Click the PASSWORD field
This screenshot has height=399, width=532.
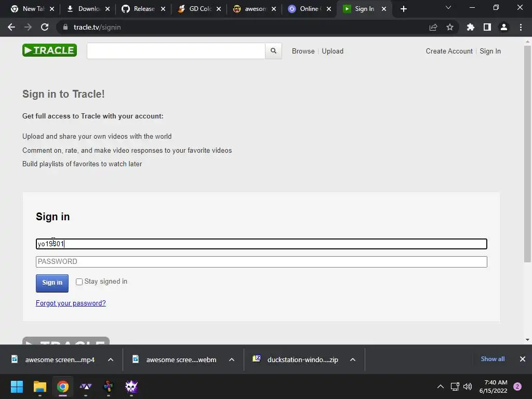[262, 262]
